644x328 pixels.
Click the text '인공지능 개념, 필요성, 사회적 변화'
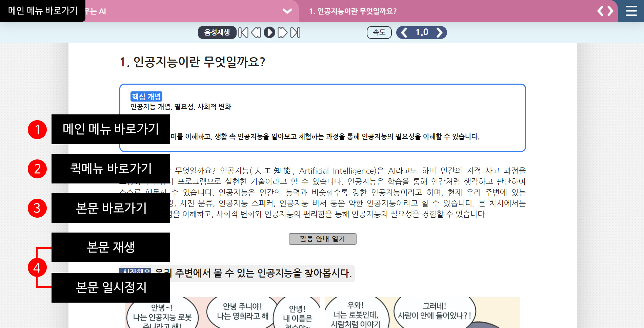pyautogui.click(x=181, y=107)
